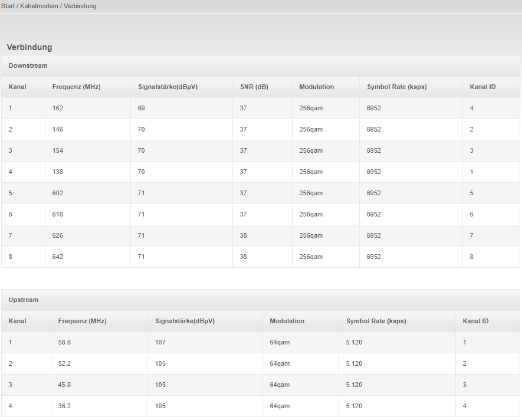Click signal strength value 69 in Downstream
This screenshot has width=522, height=420.
[x=142, y=108]
